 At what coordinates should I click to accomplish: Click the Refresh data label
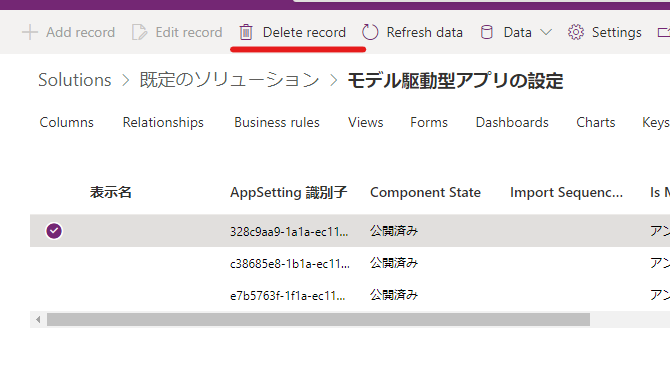click(425, 32)
